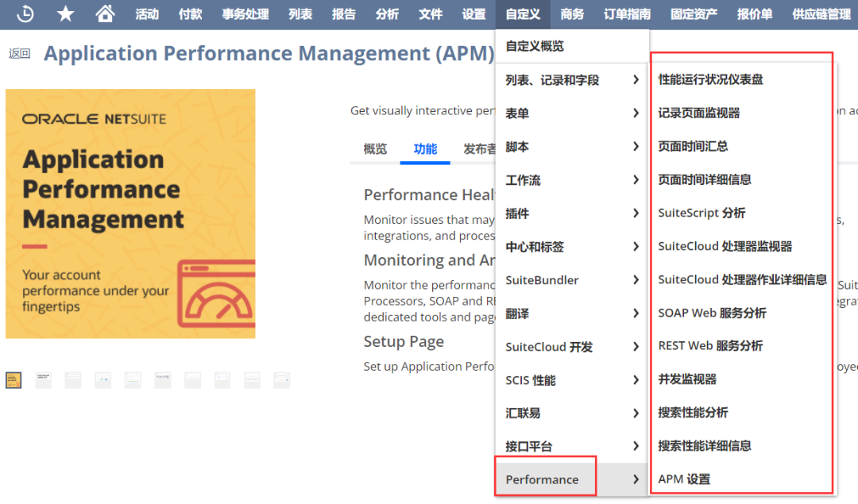Open SOAP Web 服务分析
The height and width of the screenshot is (504, 858).
712,314
